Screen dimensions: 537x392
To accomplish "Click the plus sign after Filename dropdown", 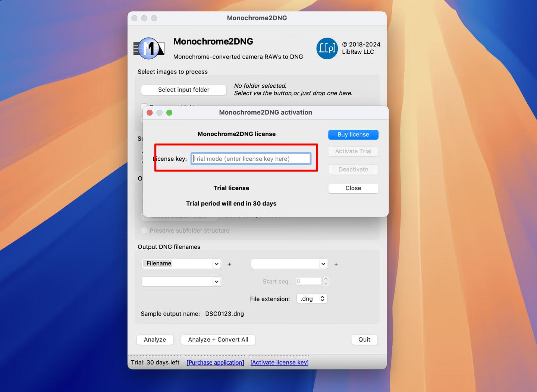I will [229, 264].
